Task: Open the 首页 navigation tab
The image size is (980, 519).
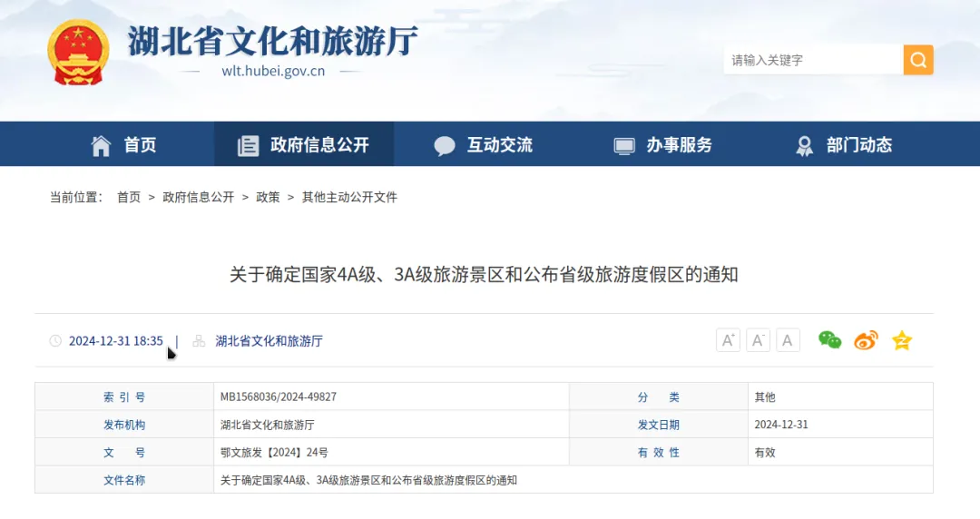Action: click(123, 145)
